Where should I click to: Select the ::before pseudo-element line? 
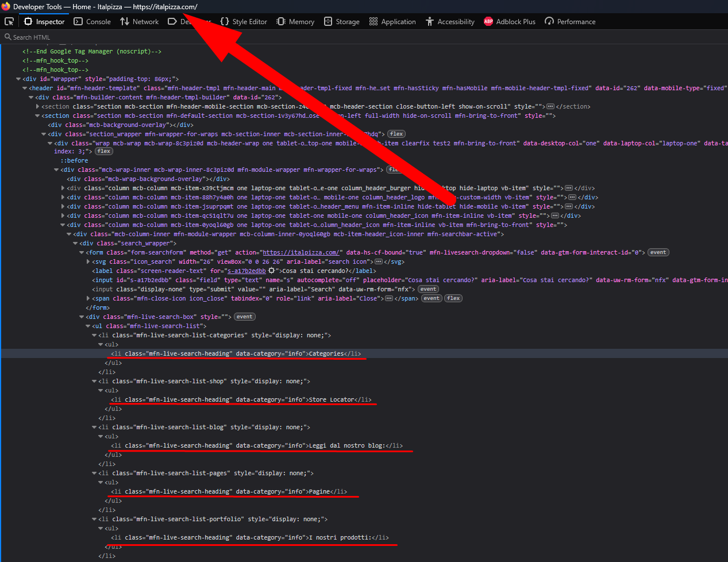point(74,161)
